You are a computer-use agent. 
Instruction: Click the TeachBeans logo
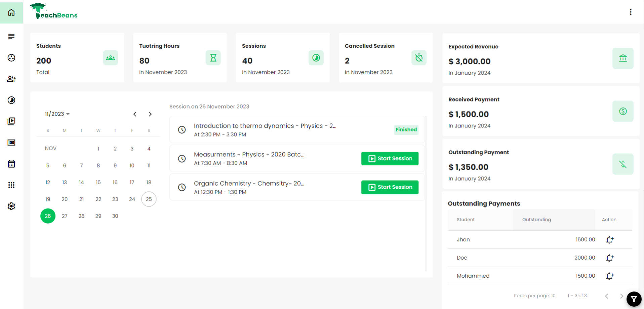tap(54, 11)
